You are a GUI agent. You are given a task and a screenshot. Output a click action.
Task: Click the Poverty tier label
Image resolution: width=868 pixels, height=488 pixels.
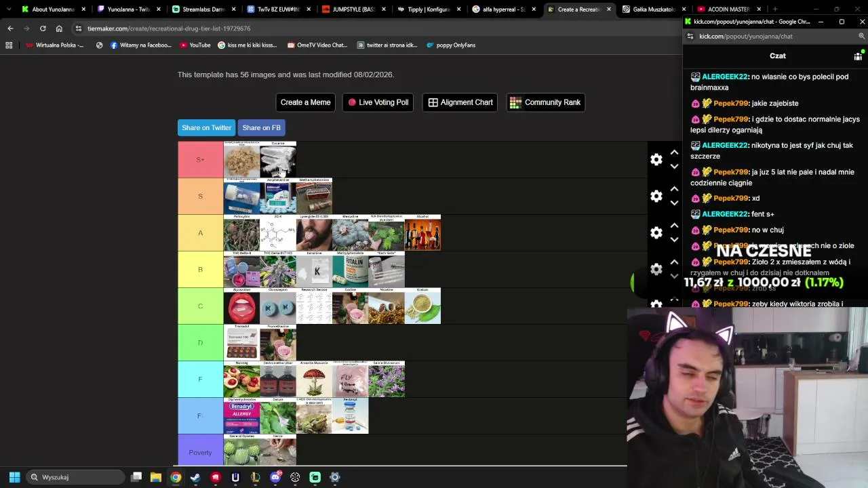click(x=200, y=452)
